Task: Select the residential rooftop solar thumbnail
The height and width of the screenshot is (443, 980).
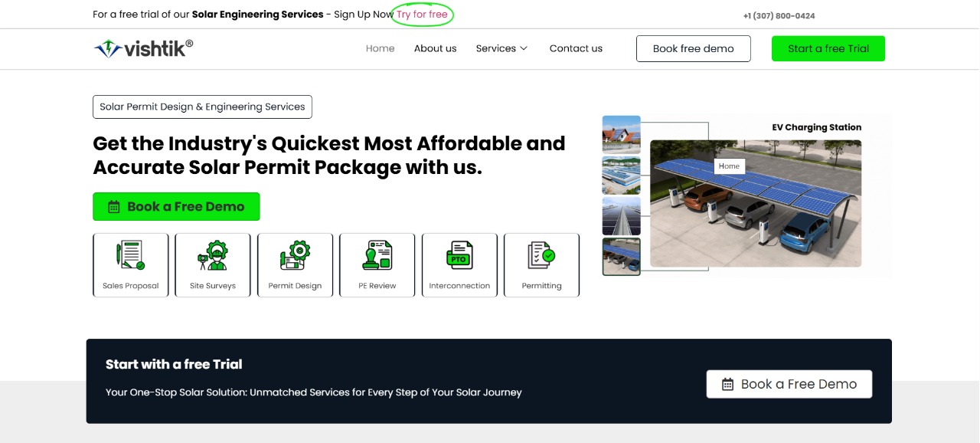Action: tap(622, 135)
